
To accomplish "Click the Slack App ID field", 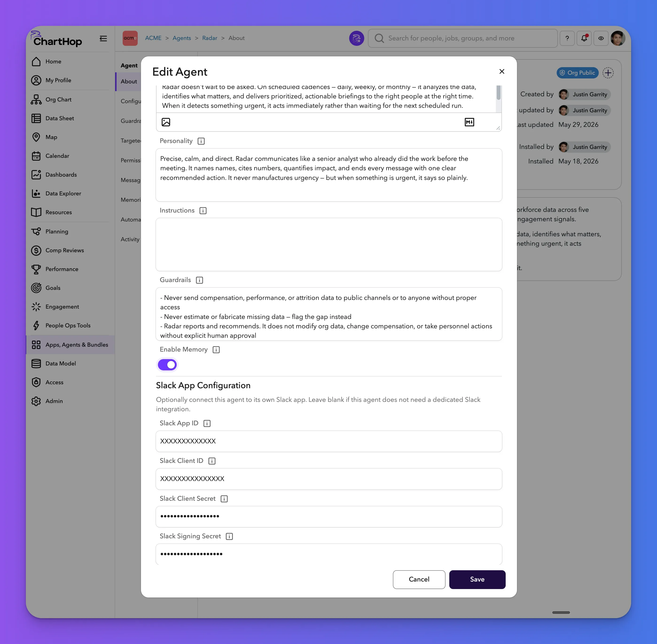I will tap(329, 441).
